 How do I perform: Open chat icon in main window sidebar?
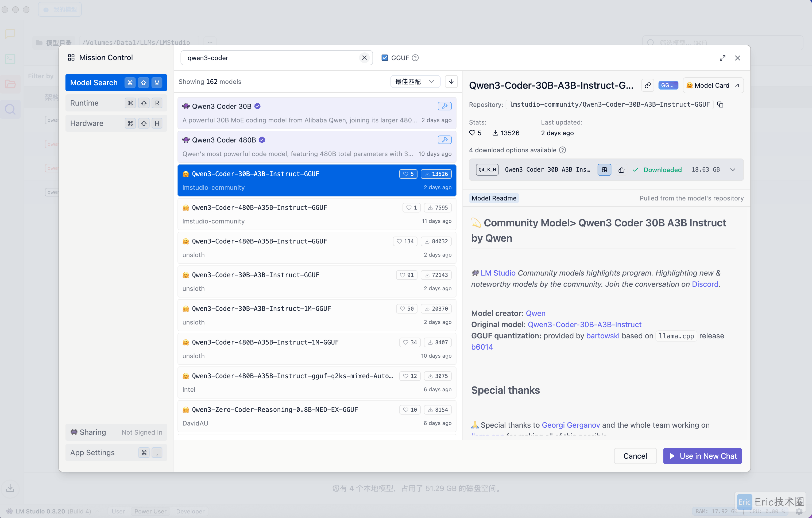(10, 34)
